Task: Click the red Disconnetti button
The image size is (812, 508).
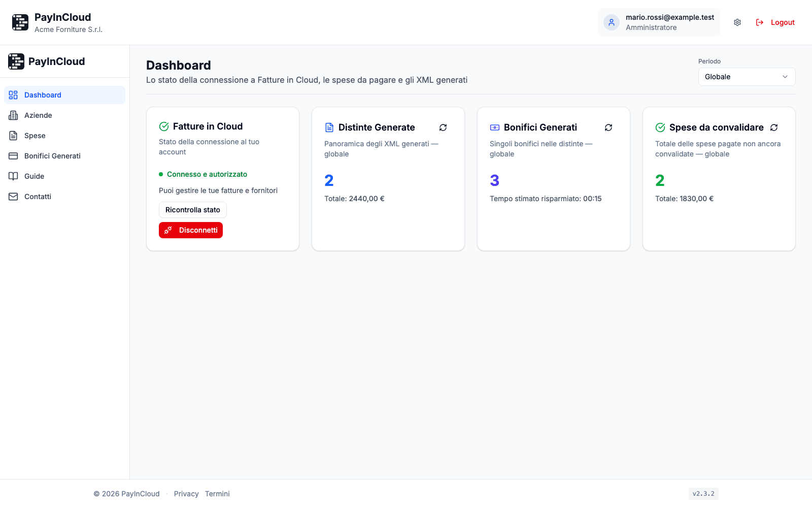Action: click(x=191, y=230)
